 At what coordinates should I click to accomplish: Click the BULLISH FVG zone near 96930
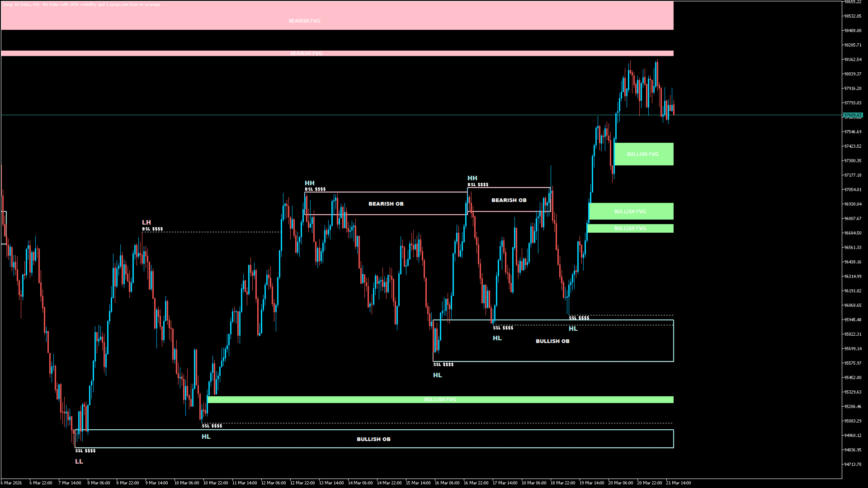point(630,211)
